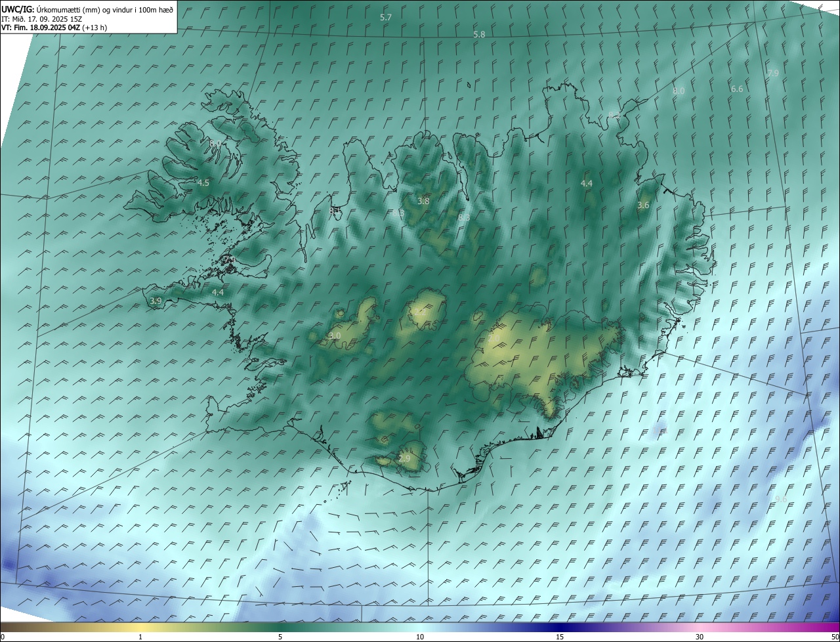The width and height of the screenshot is (840, 642).
Task: Click the "6.6" value label on the map
Action: [737, 89]
